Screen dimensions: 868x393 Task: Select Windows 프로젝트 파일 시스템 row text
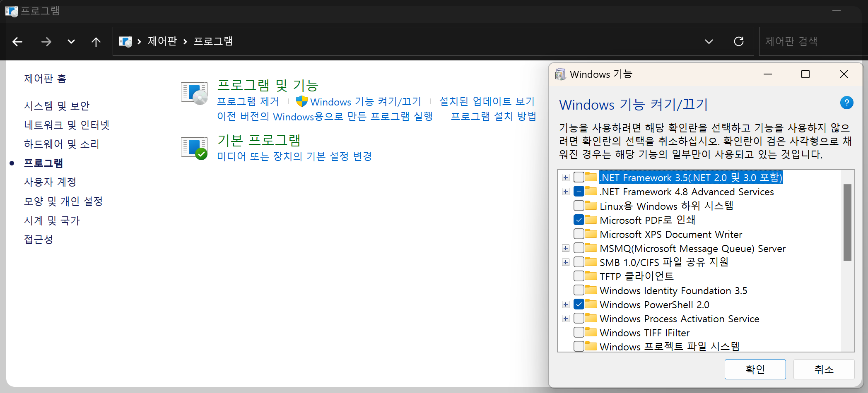tap(670, 346)
